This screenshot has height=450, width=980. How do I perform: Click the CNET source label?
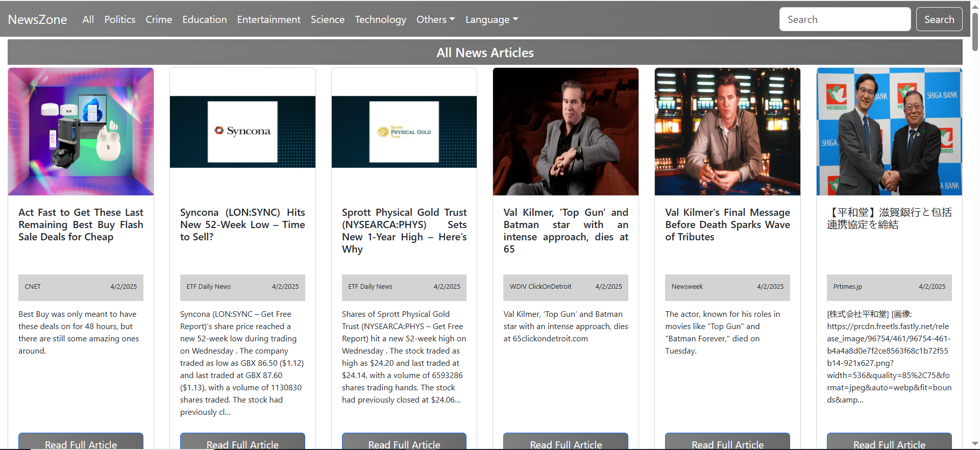tap(33, 287)
